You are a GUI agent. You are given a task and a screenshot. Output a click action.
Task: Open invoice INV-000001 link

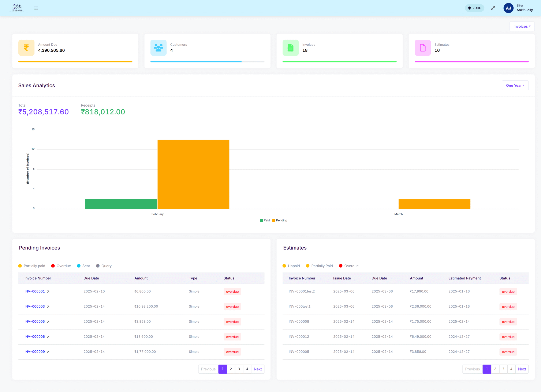pos(35,292)
